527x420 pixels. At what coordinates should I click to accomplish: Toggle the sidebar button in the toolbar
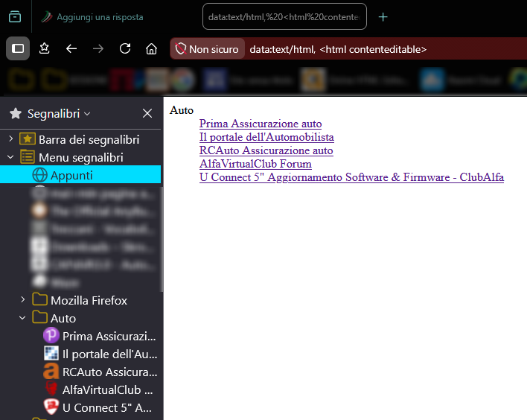[18, 48]
